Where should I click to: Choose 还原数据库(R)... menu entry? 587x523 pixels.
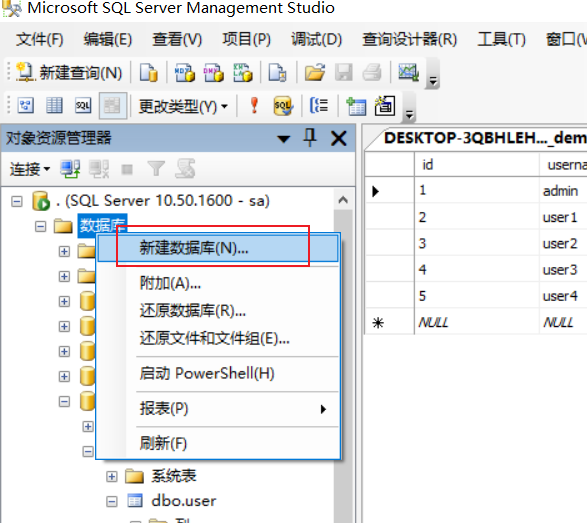coord(218,311)
